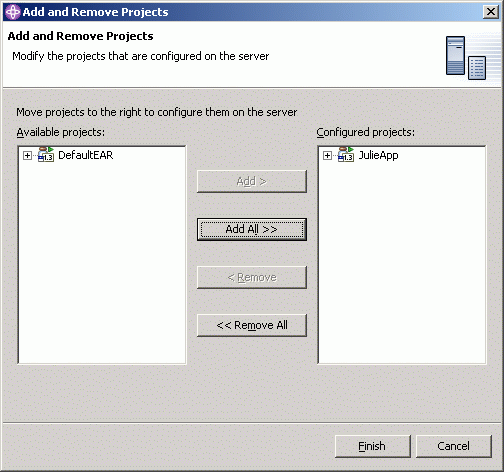Expand the JulieApp configured project node
504x472 pixels.
pyautogui.click(x=327, y=155)
